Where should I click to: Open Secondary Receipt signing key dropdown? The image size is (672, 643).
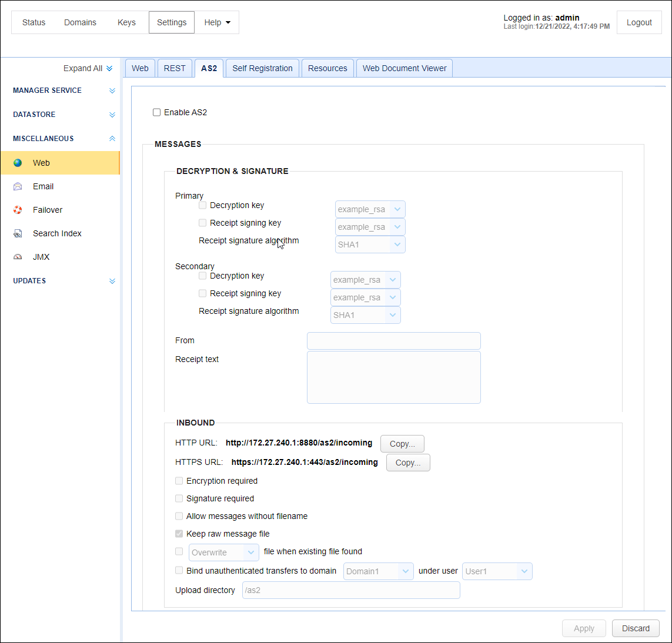[x=366, y=297]
